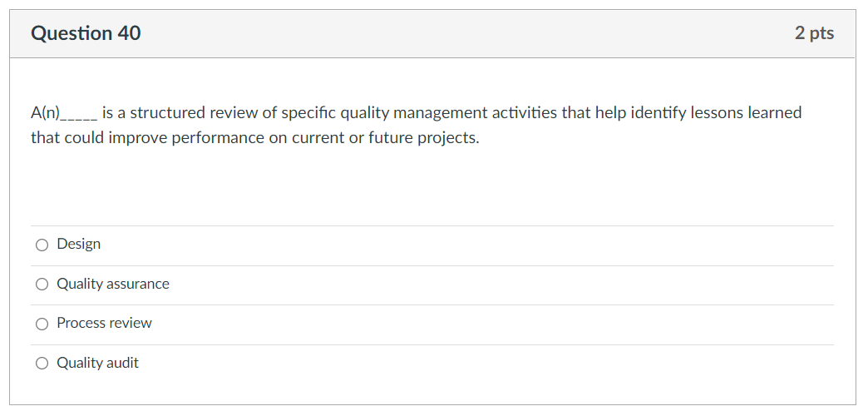Click the word 'Question' in the header
The image size is (868, 416).
point(71,33)
